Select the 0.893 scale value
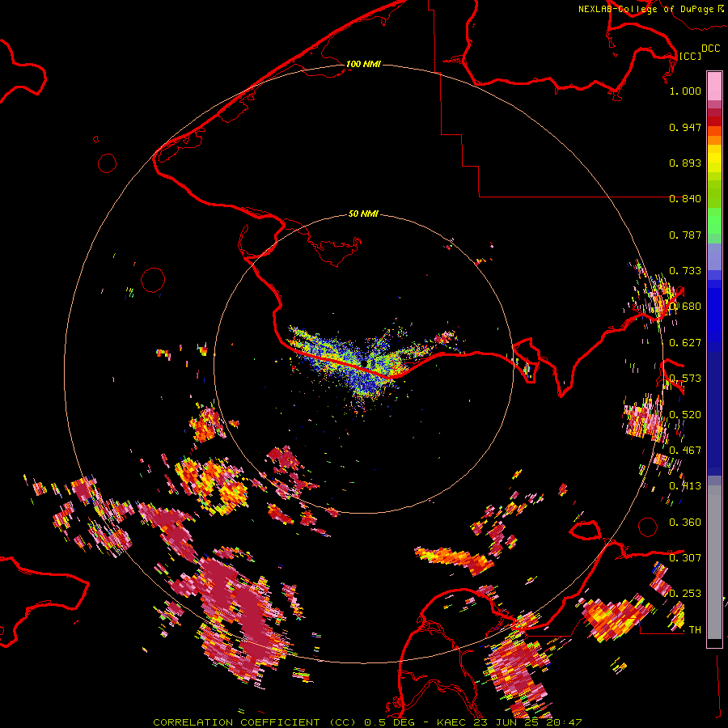The image size is (728, 728). coord(685,163)
